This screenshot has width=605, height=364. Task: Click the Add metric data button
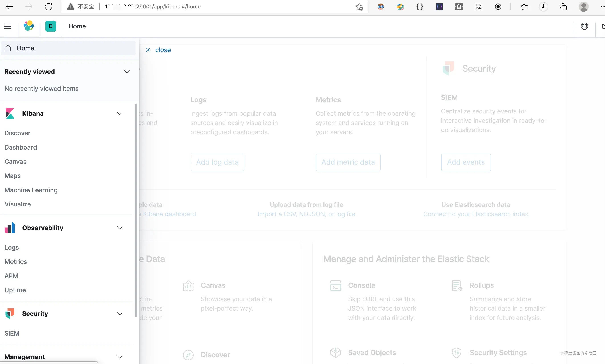[x=348, y=162]
